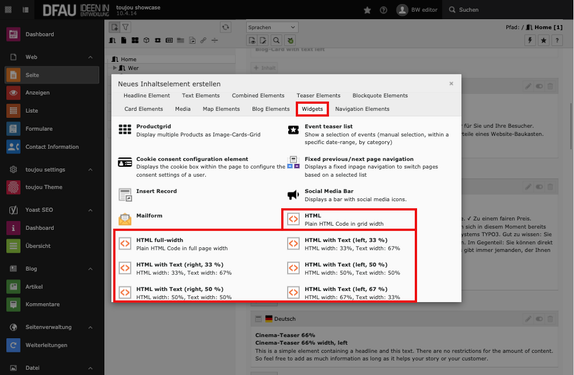Open the Dashboard module icon in the sidebar top
The height and width of the screenshot is (375, 574).
click(13, 34)
